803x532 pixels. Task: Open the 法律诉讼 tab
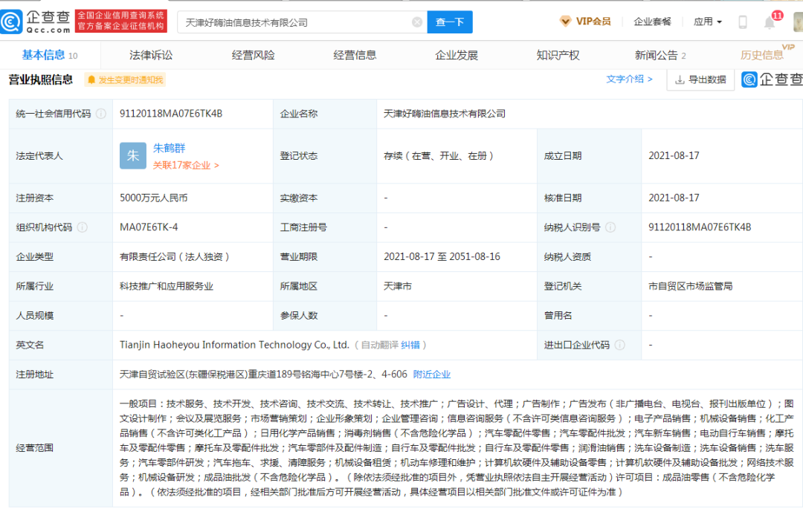pos(150,55)
